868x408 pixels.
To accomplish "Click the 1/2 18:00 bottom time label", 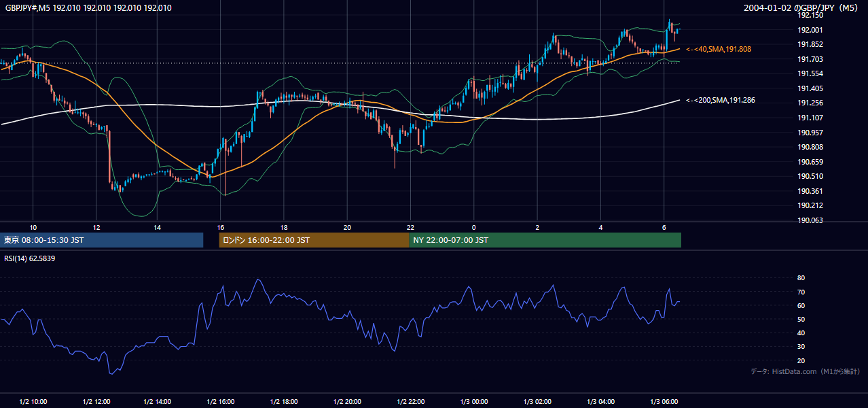I will (284, 402).
